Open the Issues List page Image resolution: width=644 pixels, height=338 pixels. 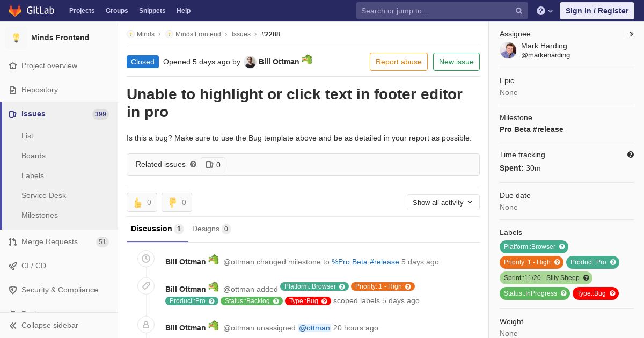pos(27,136)
